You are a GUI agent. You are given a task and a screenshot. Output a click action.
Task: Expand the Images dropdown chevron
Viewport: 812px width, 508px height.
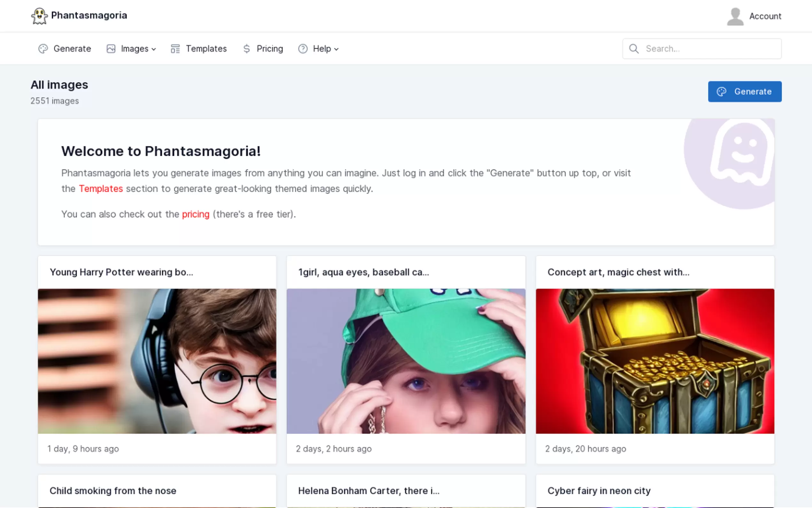(x=154, y=49)
